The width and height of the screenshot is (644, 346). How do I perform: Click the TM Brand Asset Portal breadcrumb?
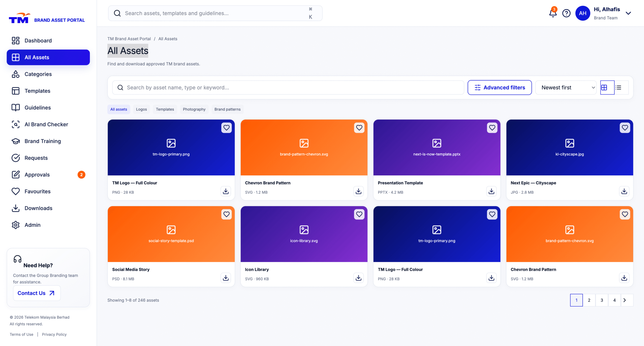(x=129, y=39)
